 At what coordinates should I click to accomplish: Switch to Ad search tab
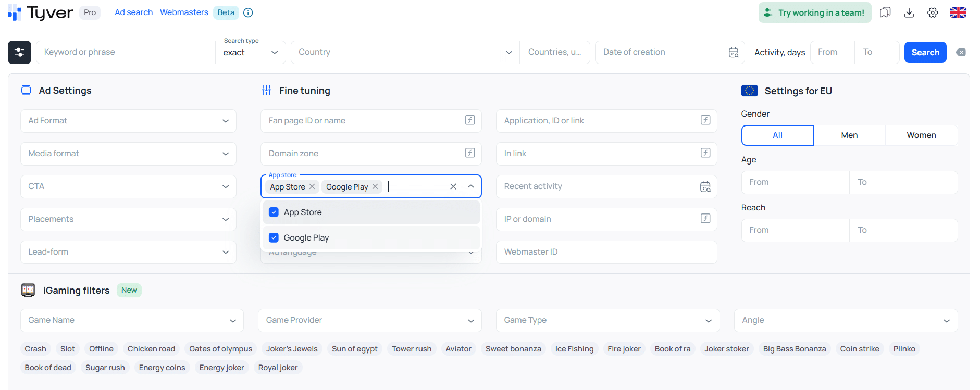133,12
